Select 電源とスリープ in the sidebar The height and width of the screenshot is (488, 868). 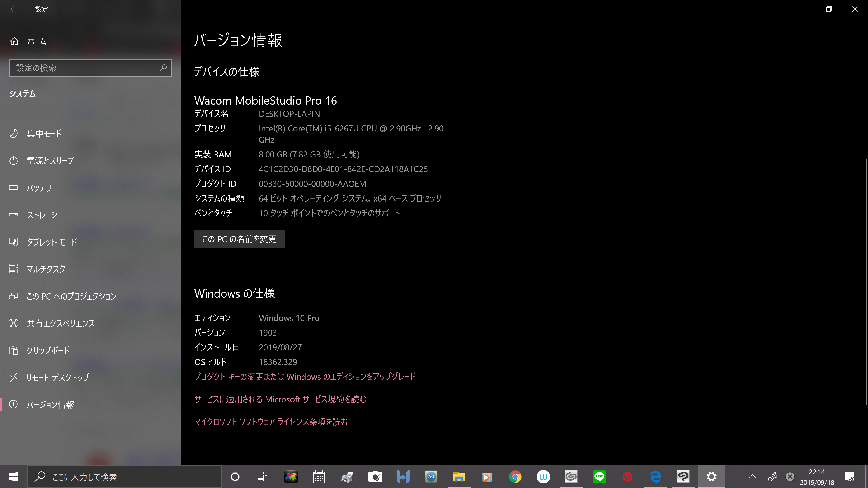50,161
